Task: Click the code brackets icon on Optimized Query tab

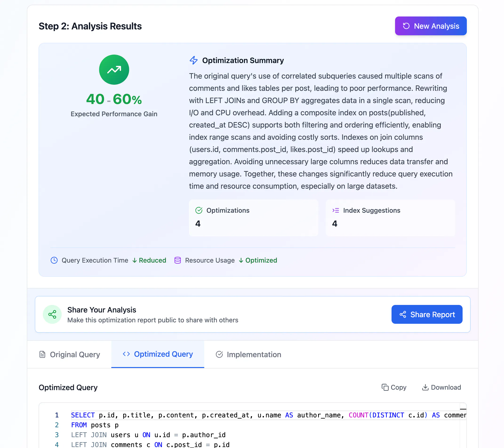Action: click(x=126, y=354)
